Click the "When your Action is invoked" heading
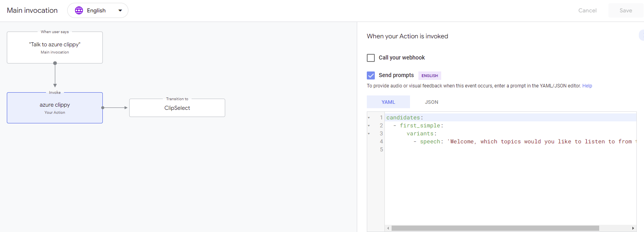 tap(407, 36)
